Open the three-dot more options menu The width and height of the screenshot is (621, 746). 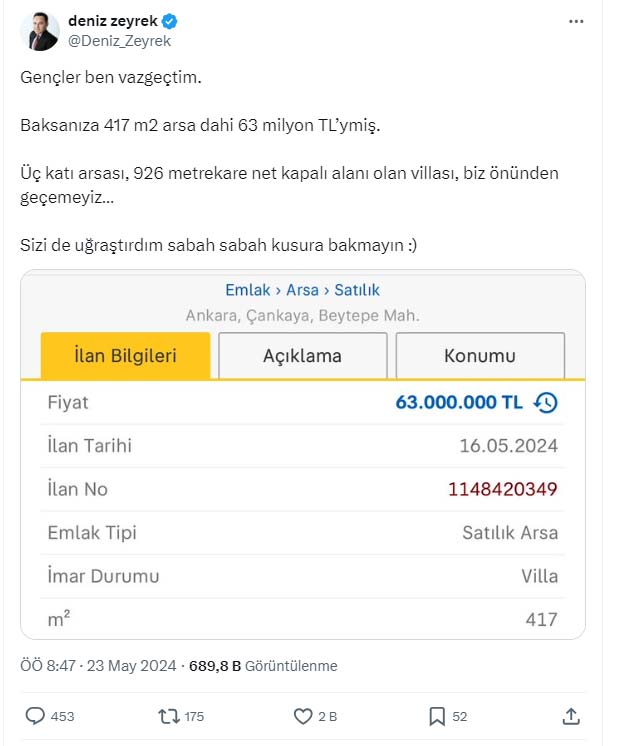point(576,21)
